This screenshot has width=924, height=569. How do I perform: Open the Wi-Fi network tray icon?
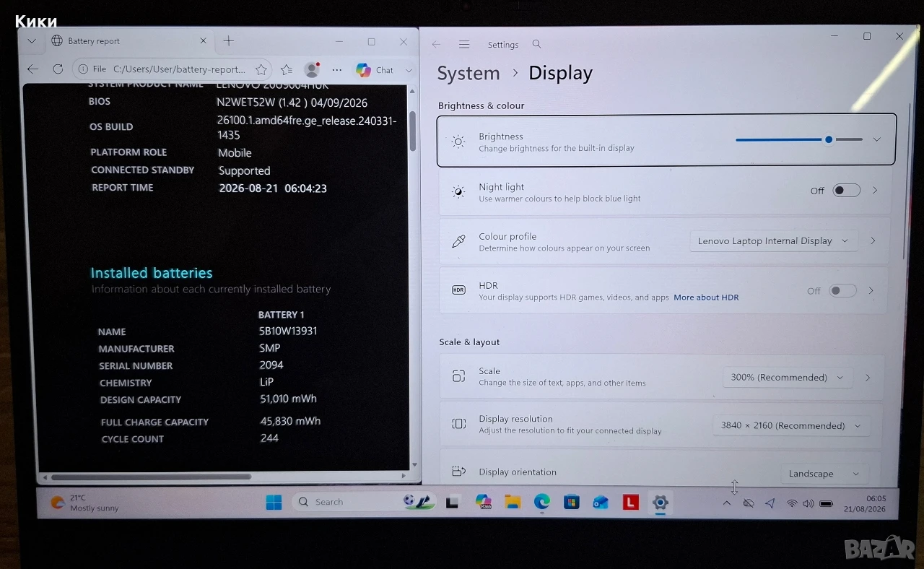[x=792, y=503]
